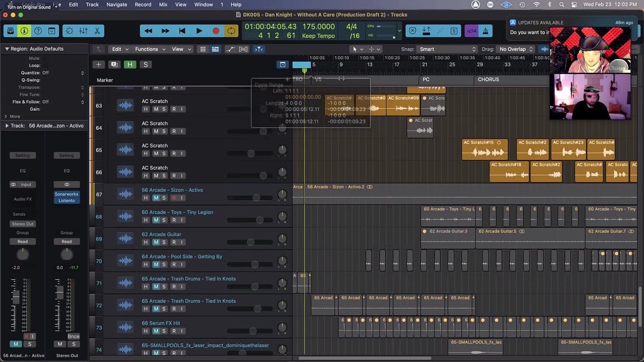Click the low latency/import arrows icon
644x362 pixels.
click(426, 31)
